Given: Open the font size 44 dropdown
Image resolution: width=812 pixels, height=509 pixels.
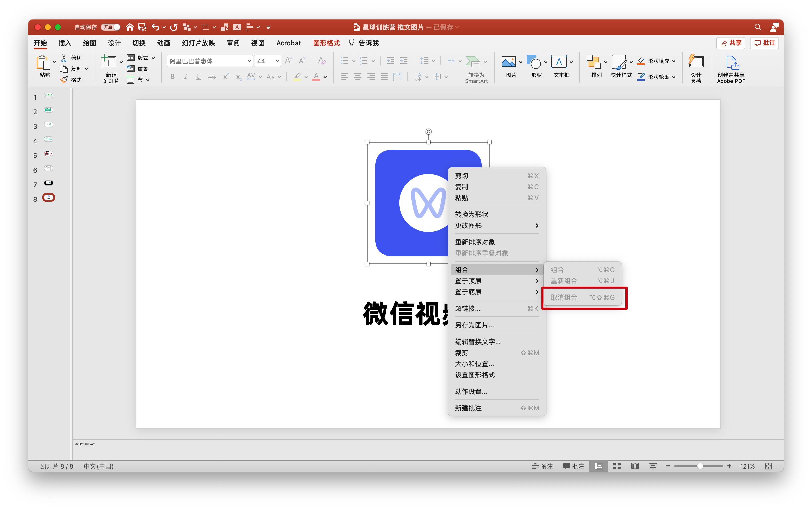Looking at the screenshot, I should point(277,61).
